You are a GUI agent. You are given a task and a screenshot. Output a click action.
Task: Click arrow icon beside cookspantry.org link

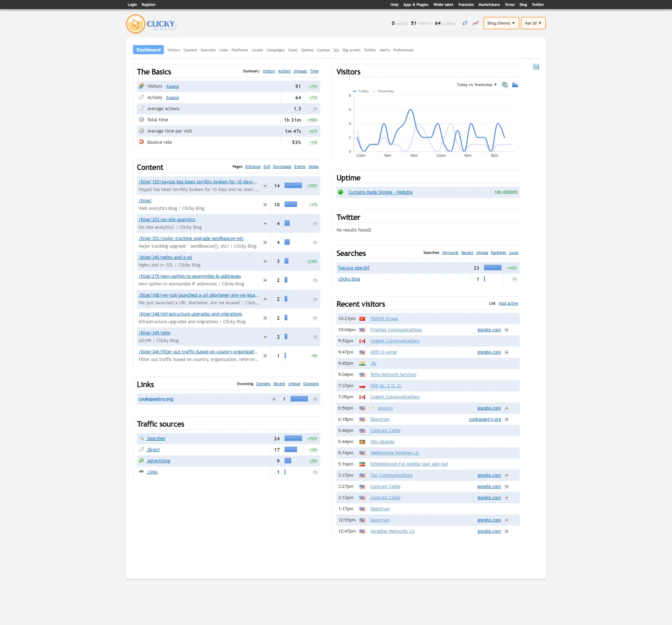pos(274,399)
